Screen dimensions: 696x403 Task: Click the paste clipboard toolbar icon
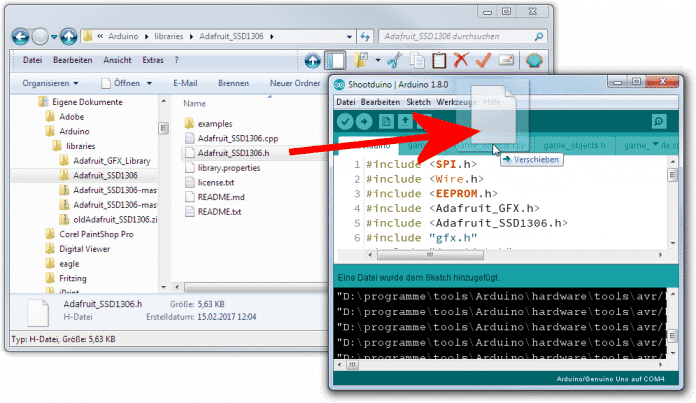tap(438, 61)
